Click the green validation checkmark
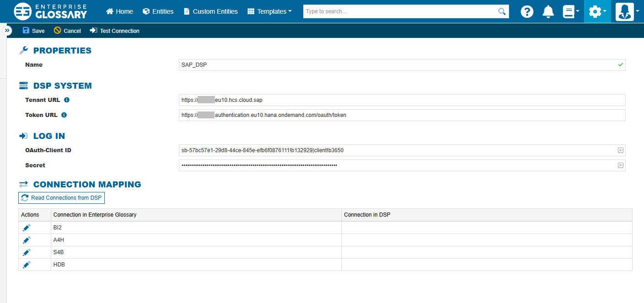 621,65
